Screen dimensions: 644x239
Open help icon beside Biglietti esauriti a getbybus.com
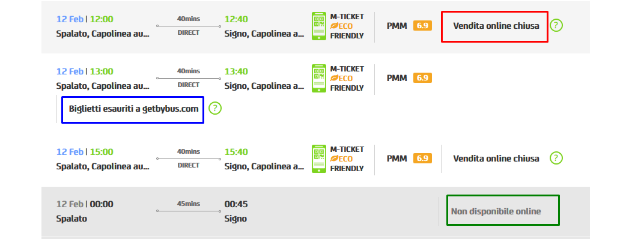pos(215,109)
